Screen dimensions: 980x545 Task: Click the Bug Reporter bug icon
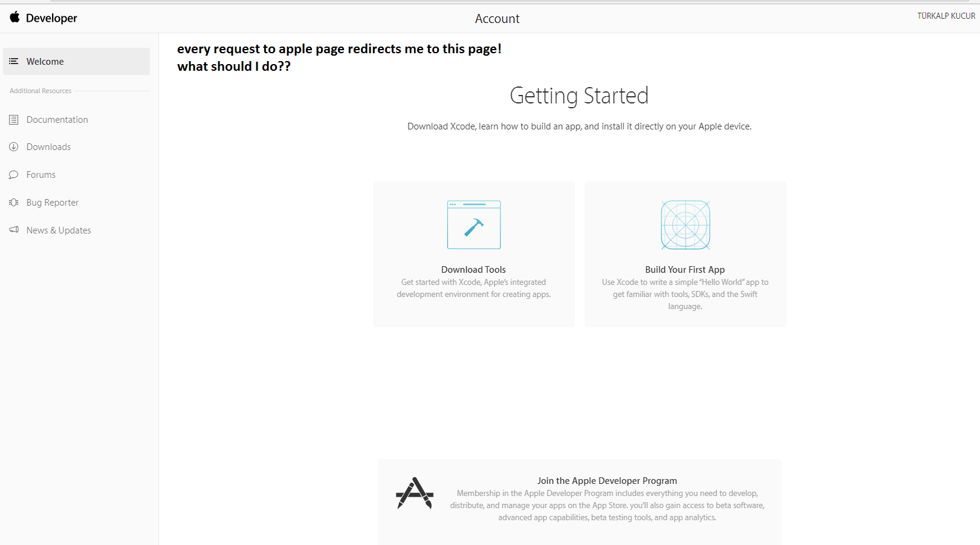tap(14, 203)
